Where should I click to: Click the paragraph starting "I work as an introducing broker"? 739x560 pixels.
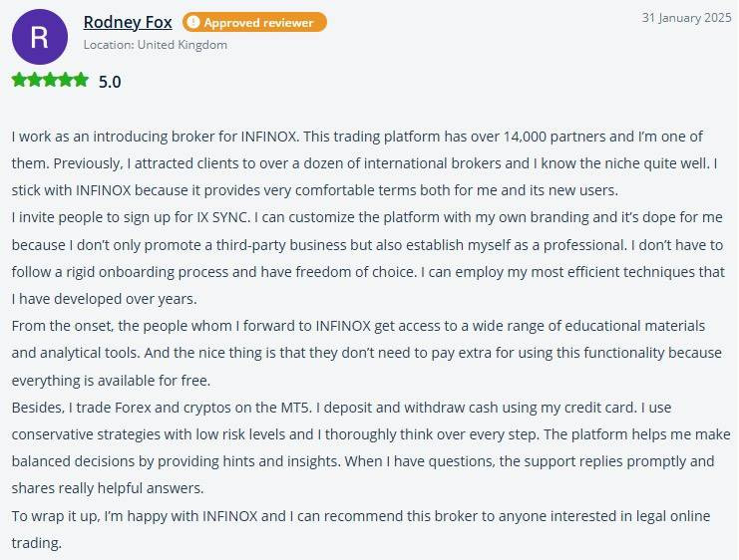pyautogui.click(x=359, y=162)
